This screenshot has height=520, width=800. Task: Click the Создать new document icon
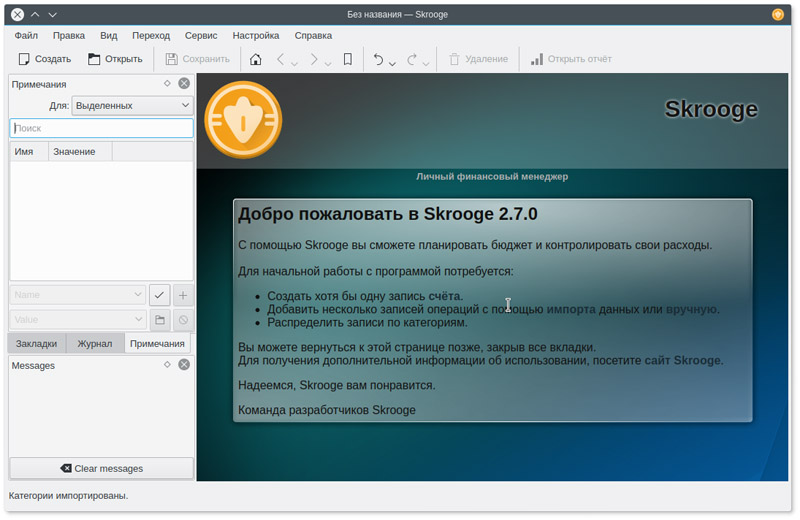23,59
